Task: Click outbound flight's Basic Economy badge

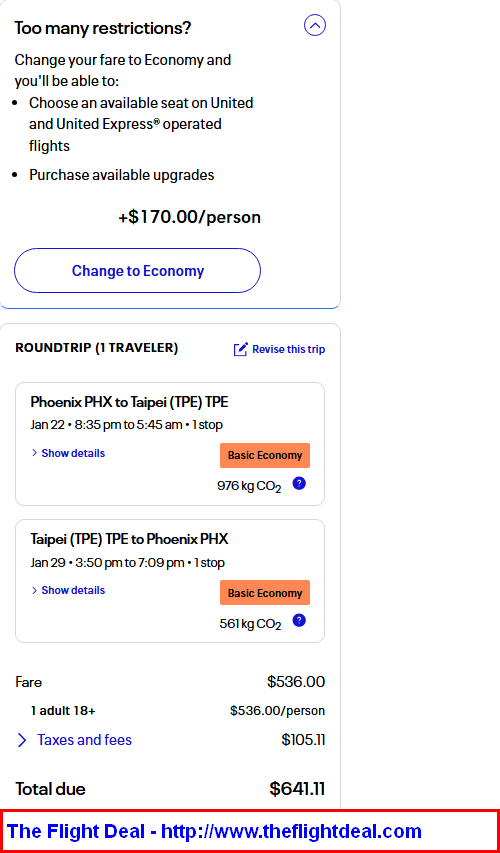Action: 265,455
